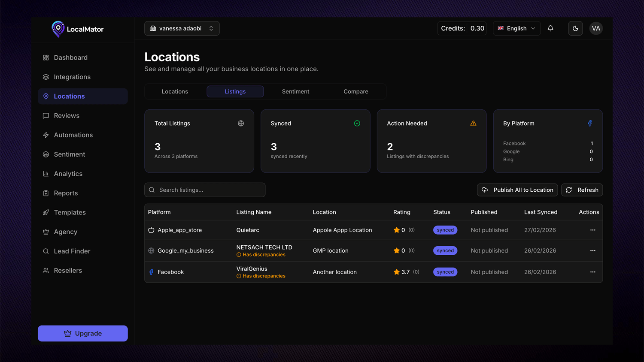The height and width of the screenshot is (362, 644).
Task: Expand the vanessa adaobi account switcher
Action: (x=182, y=28)
